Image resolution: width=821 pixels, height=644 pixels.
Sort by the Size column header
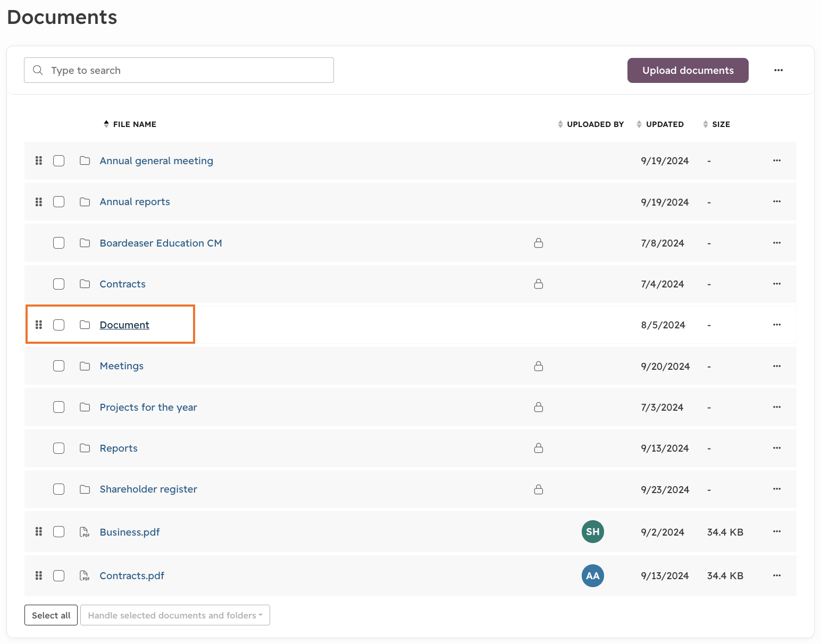point(716,124)
